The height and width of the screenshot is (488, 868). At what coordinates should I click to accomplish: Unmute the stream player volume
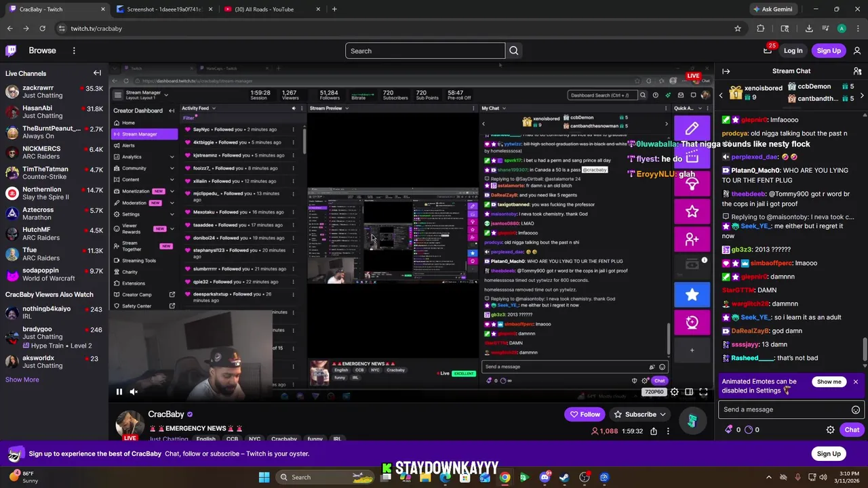click(134, 392)
